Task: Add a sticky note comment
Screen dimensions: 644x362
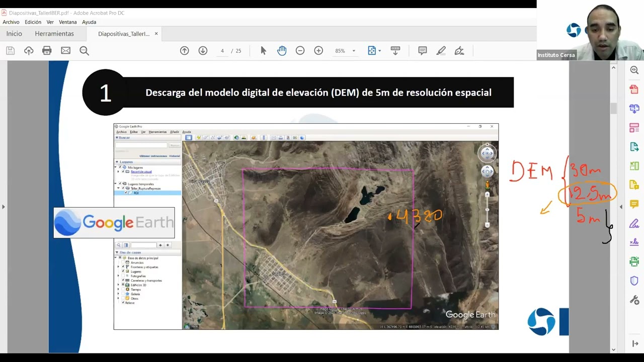Action: 423,51
